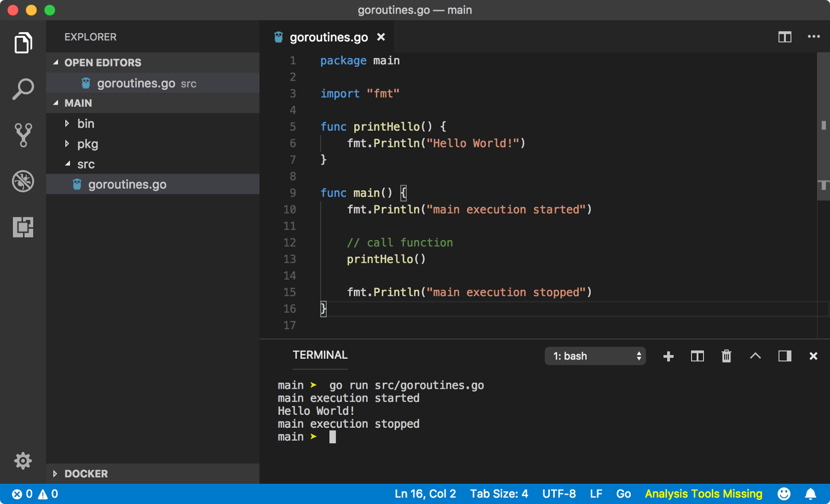Viewport: 830px width, 504px height.
Task: Open the Manage settings gear
Action: (x=23, y=460)
